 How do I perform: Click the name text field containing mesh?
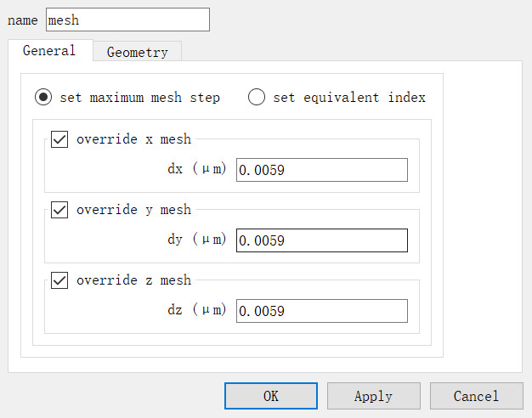[x=127, y=20]
